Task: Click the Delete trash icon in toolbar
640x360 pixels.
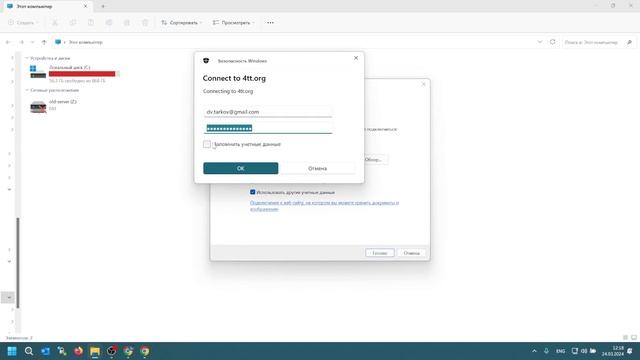Action: click(145, 23)
